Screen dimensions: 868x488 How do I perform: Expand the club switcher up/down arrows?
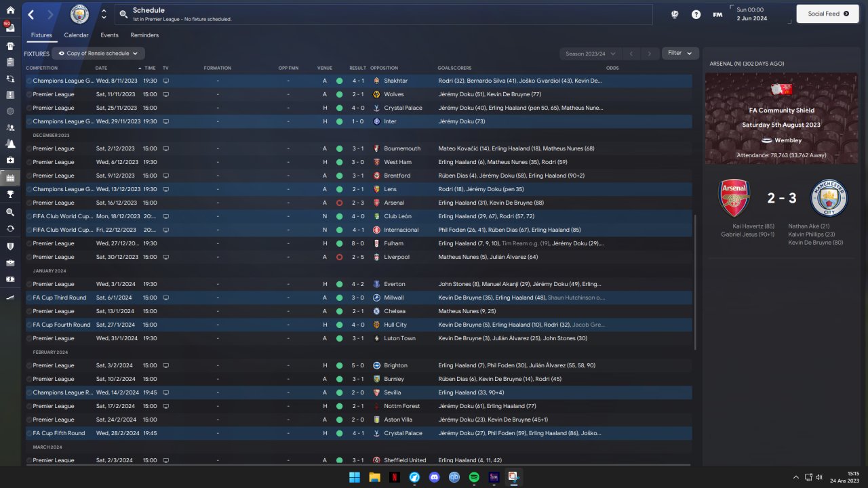[x=103, y=14]
